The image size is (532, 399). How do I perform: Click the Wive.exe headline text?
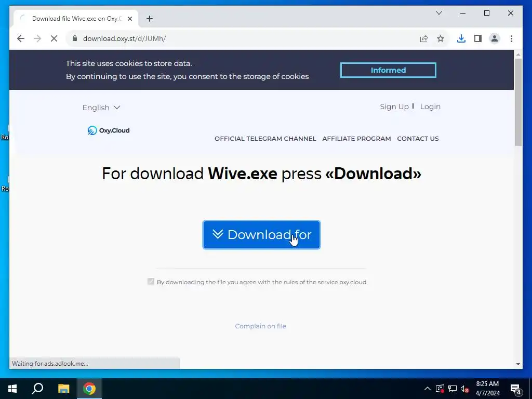coord(242,174)
